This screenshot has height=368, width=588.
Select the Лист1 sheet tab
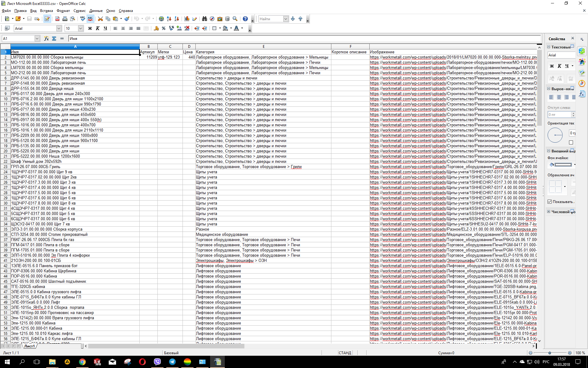pyautogui.click(x=30, y=346)
